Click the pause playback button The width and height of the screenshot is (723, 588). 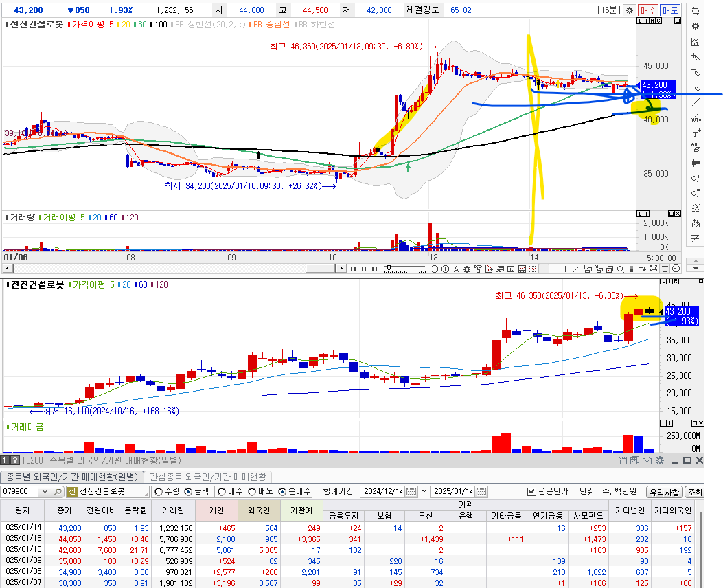(x=364, y=269)
